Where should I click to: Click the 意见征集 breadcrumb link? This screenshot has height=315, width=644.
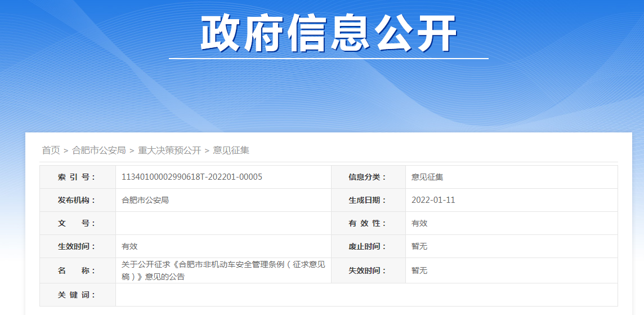tap(231, 150)
